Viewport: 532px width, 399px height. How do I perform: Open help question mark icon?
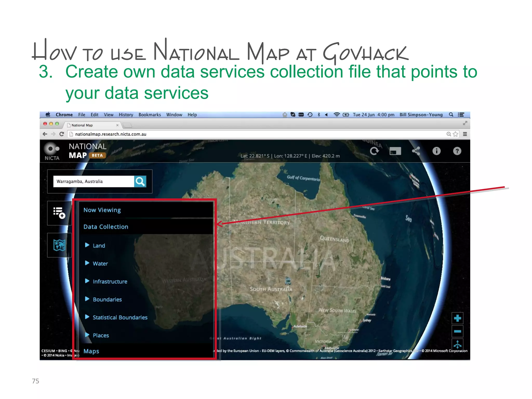click(x=457, y=151)
